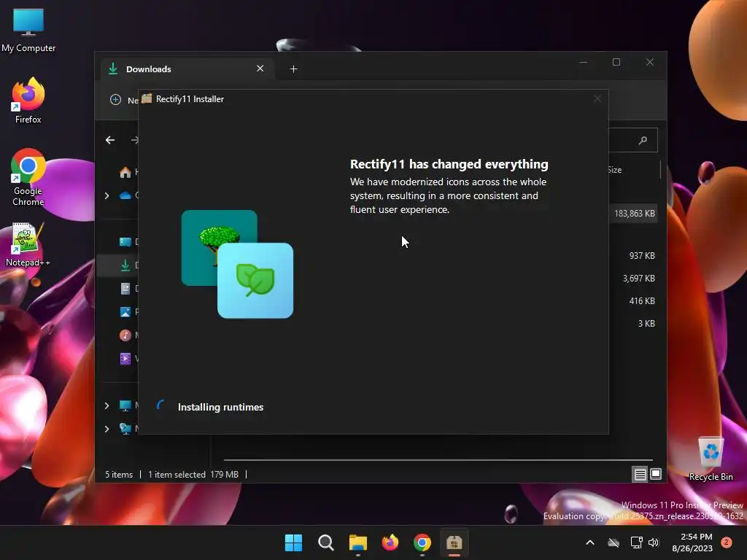This screenshot has height=560, width=747.
Task: Select the This PC icon in sidebar
Action: click(125, 405)
